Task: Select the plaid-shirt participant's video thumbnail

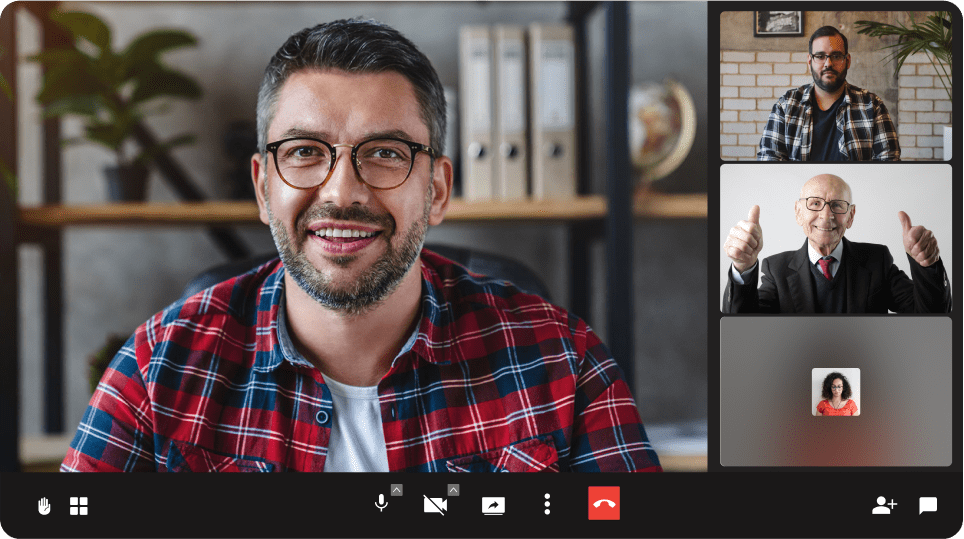Action: click(835, 86)
